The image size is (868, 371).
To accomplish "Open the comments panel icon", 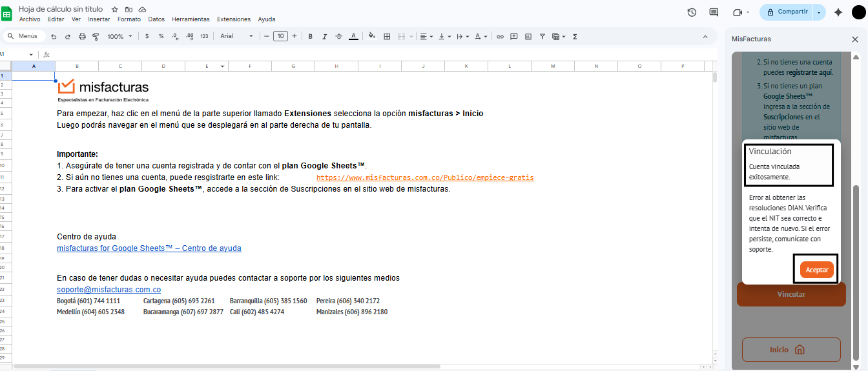I will tap(714, 12).
